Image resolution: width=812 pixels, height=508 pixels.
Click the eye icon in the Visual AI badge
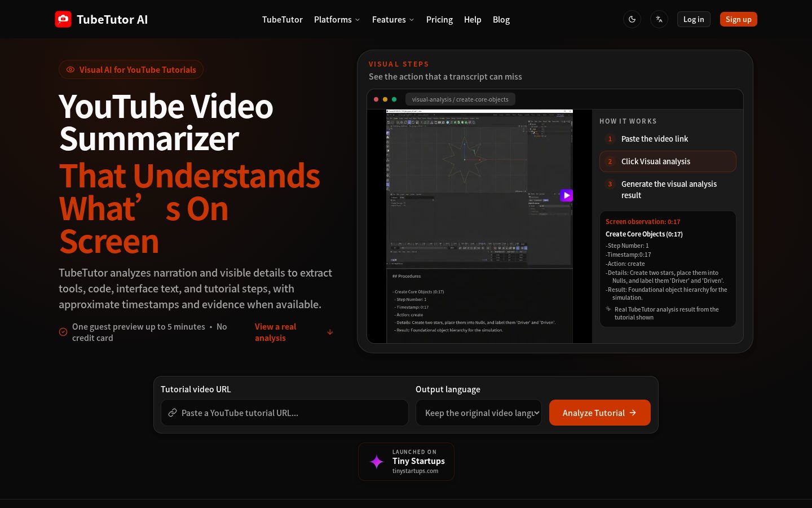point(70,69)
